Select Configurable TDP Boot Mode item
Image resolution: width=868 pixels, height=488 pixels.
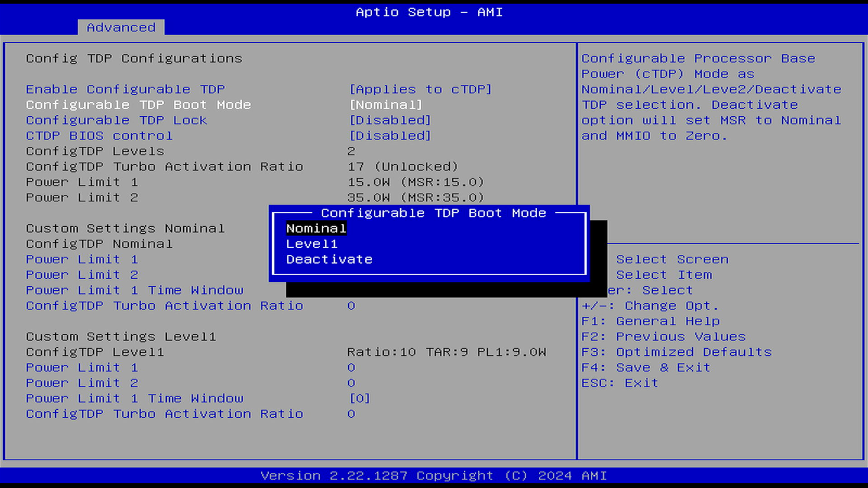[x=138, y=105]
